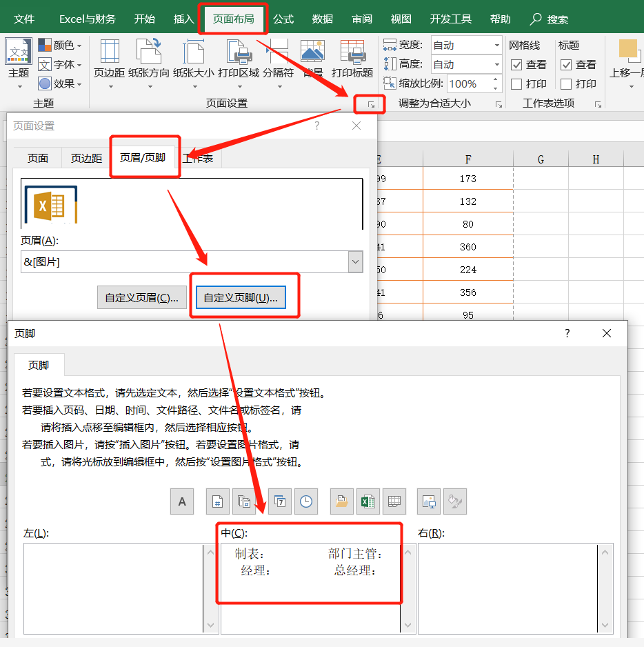Click Breaks (分隔符) icon

278,52
